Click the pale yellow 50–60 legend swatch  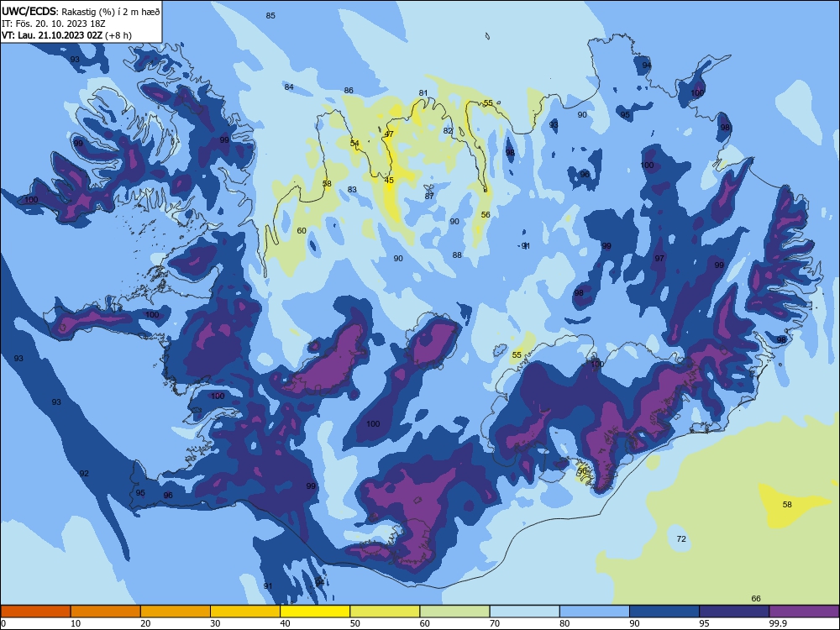tap(385, 612)
